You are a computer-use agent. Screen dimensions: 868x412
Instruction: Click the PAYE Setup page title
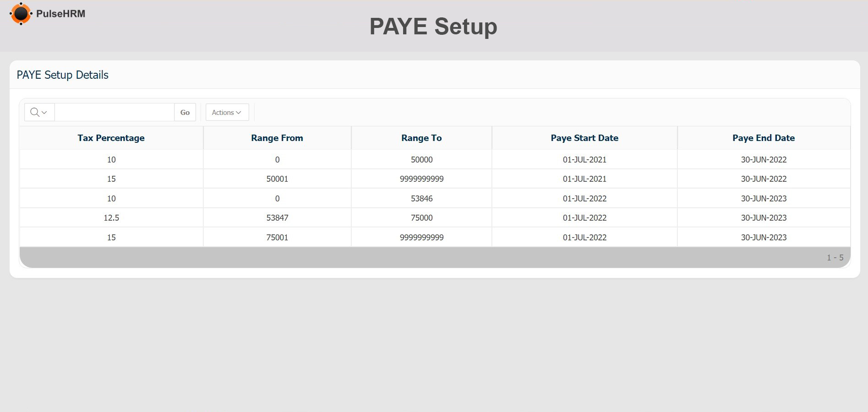pyautogui.click(x=433, y=26)
